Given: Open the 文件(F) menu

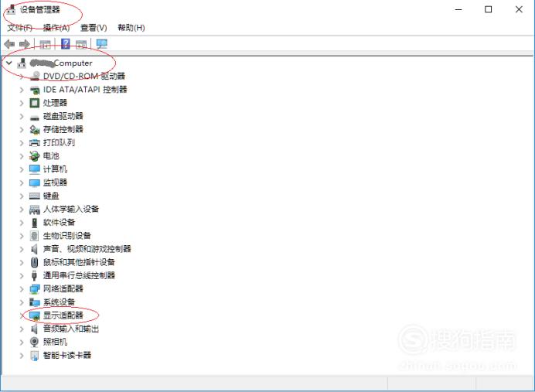Looking at the screenshot, I should coord(19,28).
